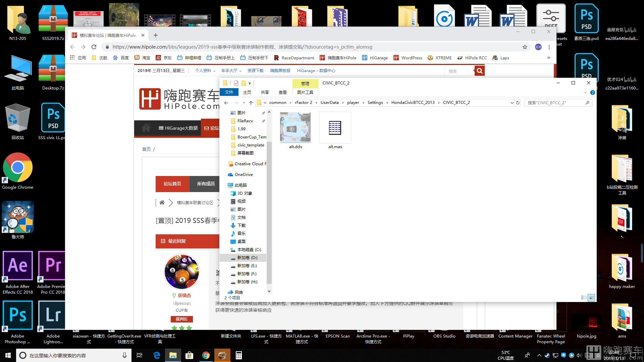Open Adobe After Effects CC 2018 shortcut

17,273
